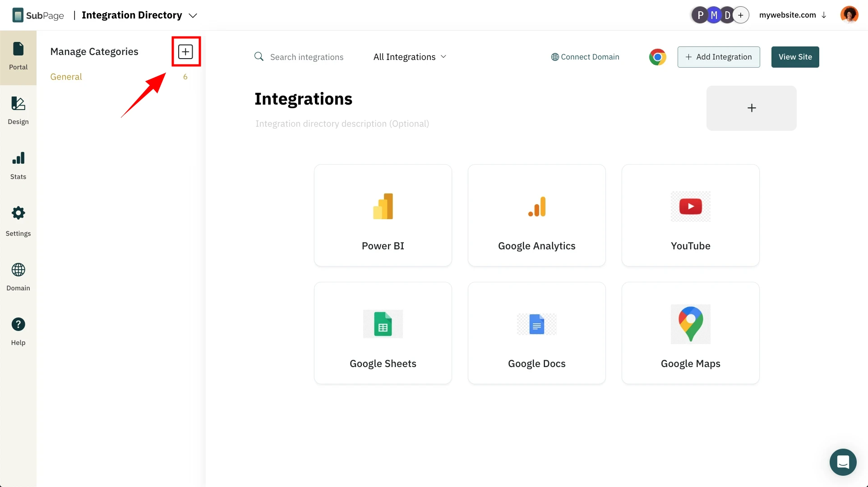
Task: Open the All Integrations filter dropdown
Action: pos(410,57)
